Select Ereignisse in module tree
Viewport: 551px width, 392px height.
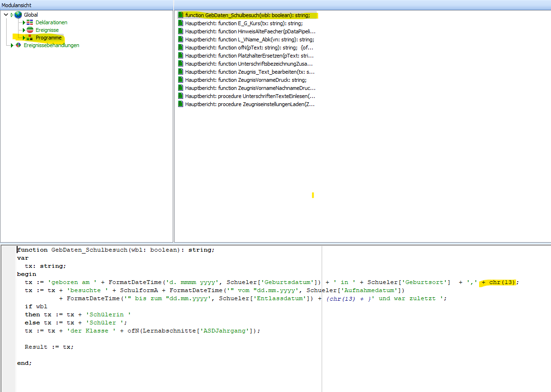[47, 30]
